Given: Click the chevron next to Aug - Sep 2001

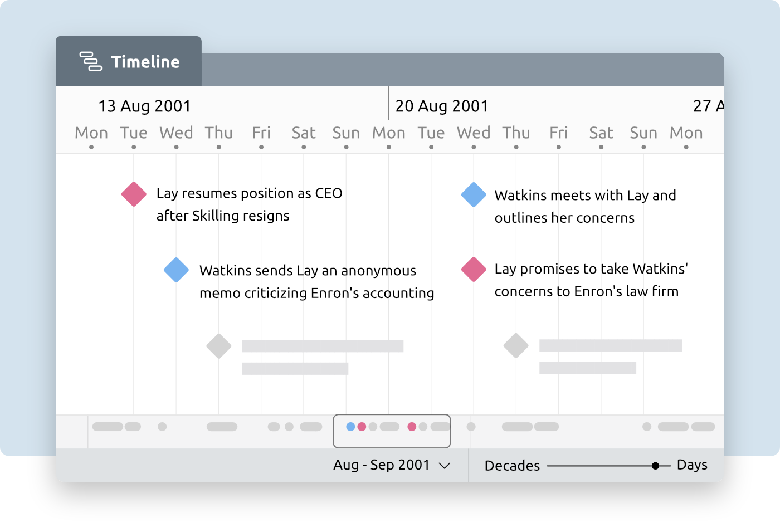Looking at the screenshot, I should pyautogui.click(x=445, y=465).
